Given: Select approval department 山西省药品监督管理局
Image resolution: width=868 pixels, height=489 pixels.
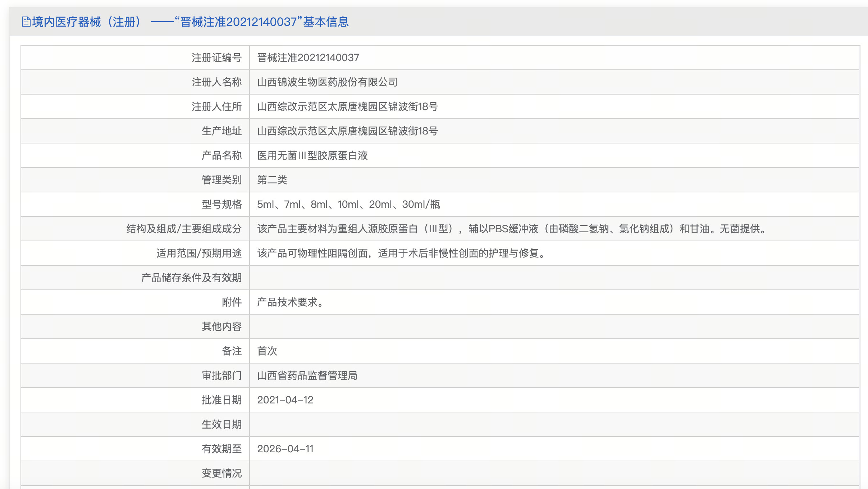Looking at the screenshot, I should tap(307, 375).
